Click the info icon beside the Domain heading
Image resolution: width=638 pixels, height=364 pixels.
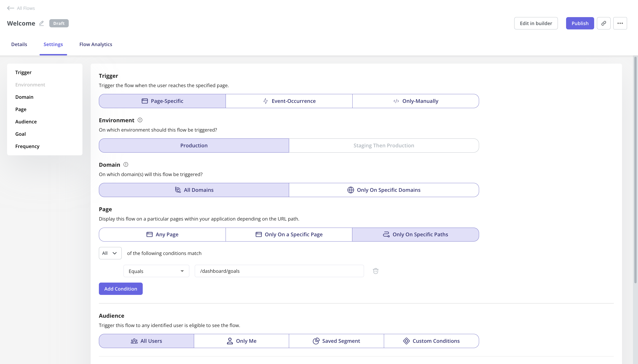coord(126,164)
